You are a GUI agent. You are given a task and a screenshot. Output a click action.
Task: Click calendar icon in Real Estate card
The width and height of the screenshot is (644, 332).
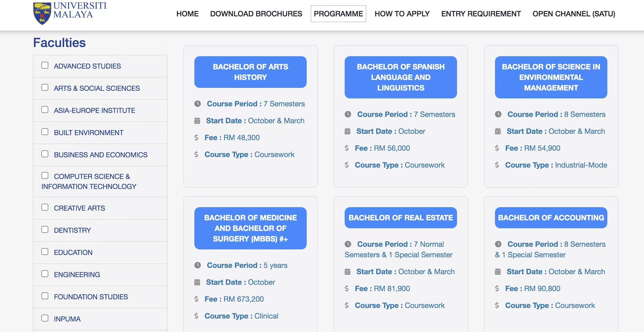coord(348,272)
